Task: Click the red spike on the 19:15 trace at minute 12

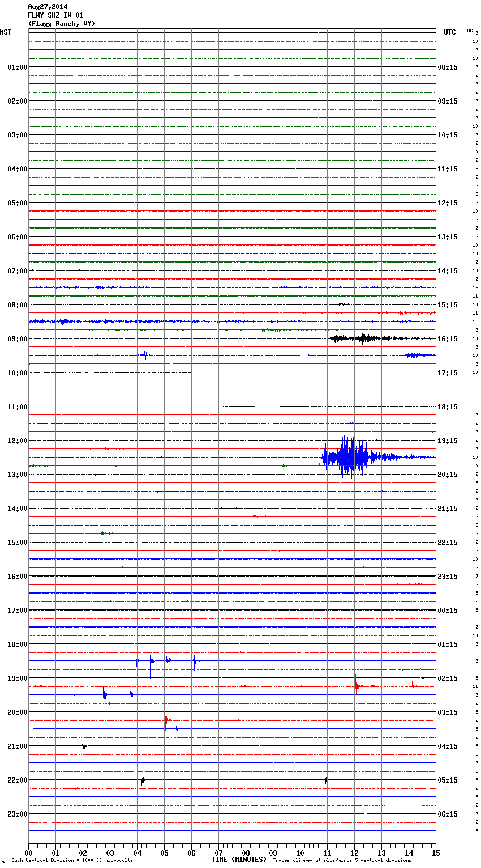Action: click(355, 684)
